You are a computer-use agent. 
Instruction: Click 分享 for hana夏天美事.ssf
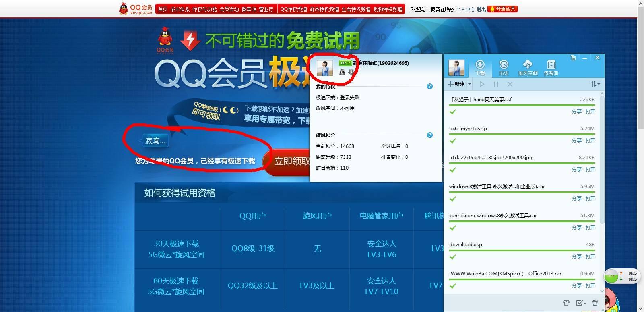pos(576,111)
